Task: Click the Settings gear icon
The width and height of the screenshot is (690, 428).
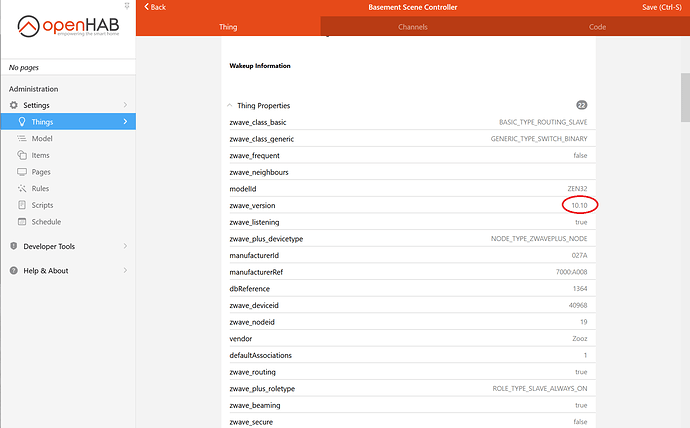Action: pyautogui.click(x=14, y=105)
